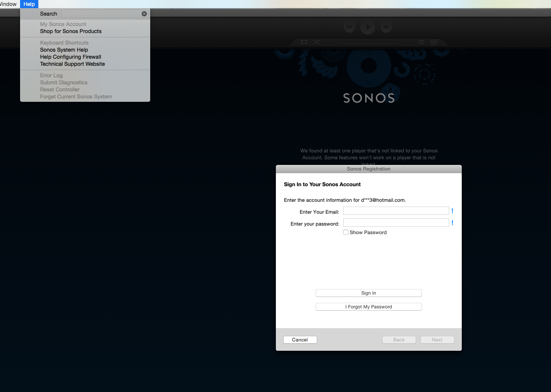Click the track progress slider
The width and height of the screenshot is (551, 392).
pos(369,42)
